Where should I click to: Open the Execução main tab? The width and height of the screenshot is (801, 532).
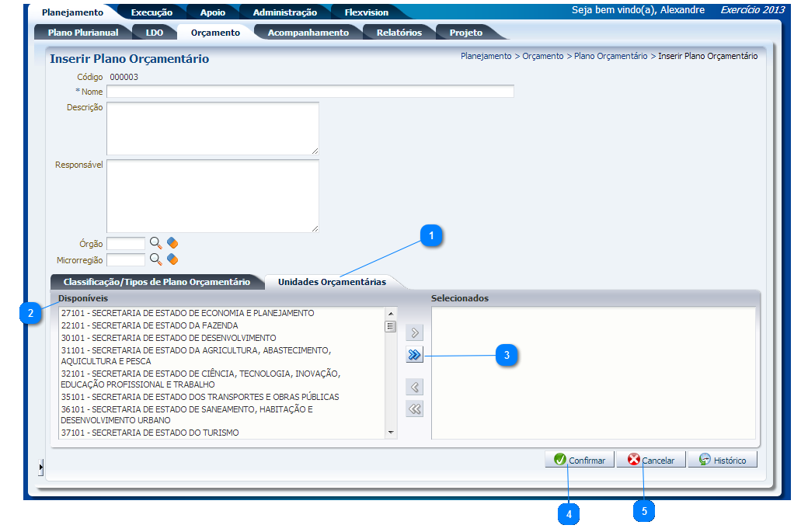click(x=151, y=12)
